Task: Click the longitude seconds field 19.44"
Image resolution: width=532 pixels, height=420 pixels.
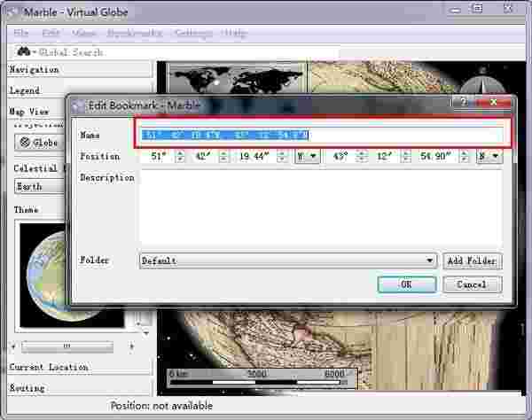Action: (254, 156)
